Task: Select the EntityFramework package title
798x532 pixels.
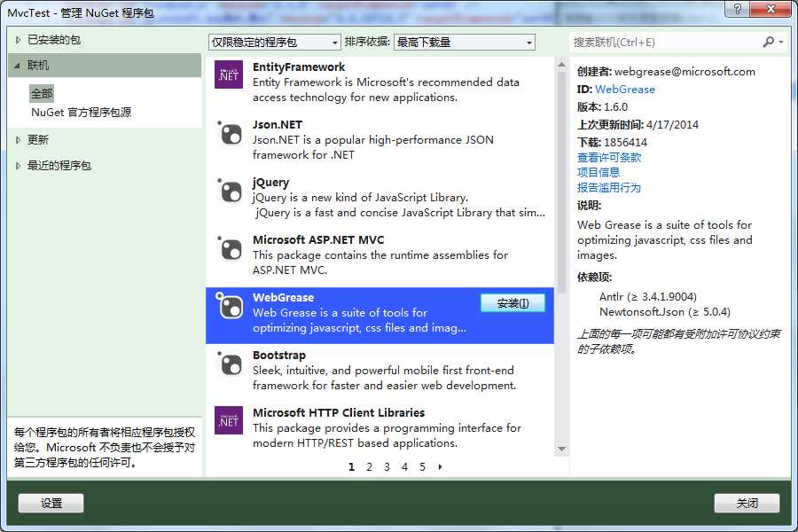Action: [299, 67]
